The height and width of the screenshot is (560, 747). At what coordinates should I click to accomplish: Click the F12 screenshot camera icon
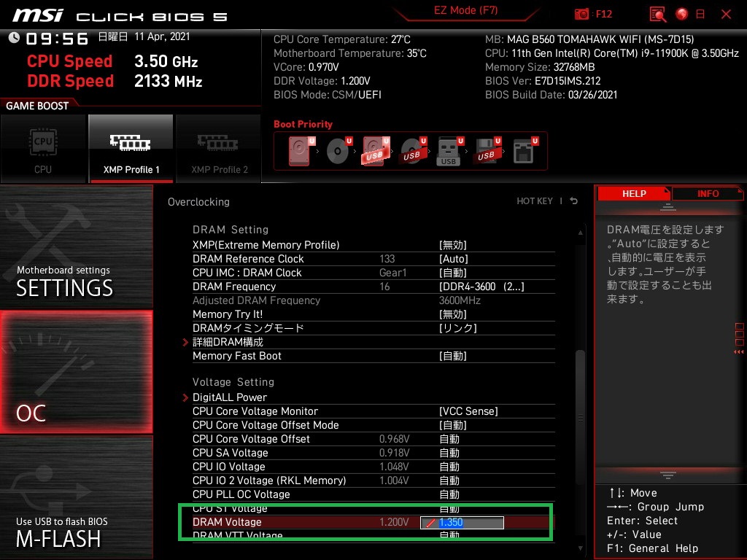[x=581, y=14]
